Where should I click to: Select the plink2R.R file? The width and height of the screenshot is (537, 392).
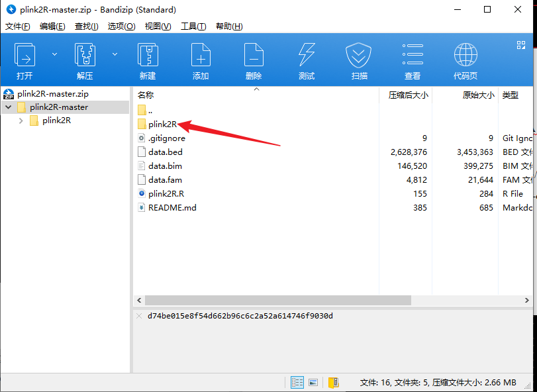(166, 194)
